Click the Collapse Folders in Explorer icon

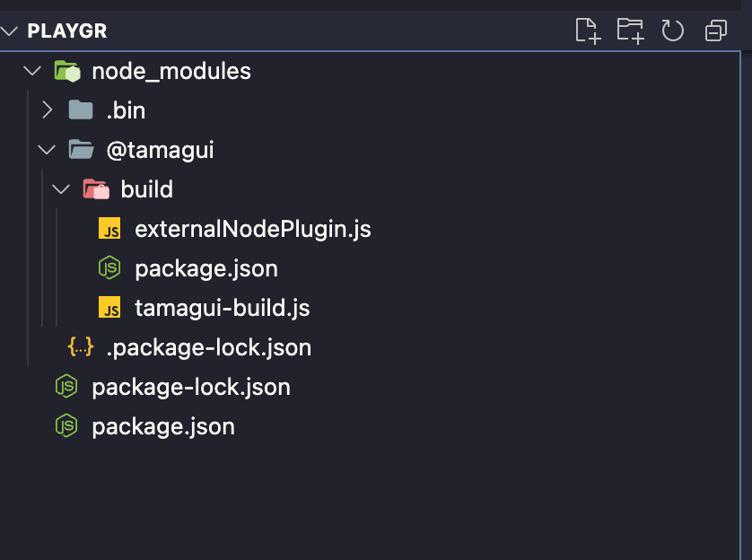coord(714,30)
